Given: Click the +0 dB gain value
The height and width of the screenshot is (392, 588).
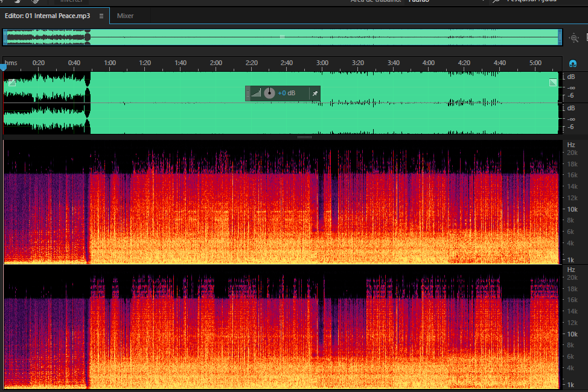Looking at the screenshot, I should 287,93.
